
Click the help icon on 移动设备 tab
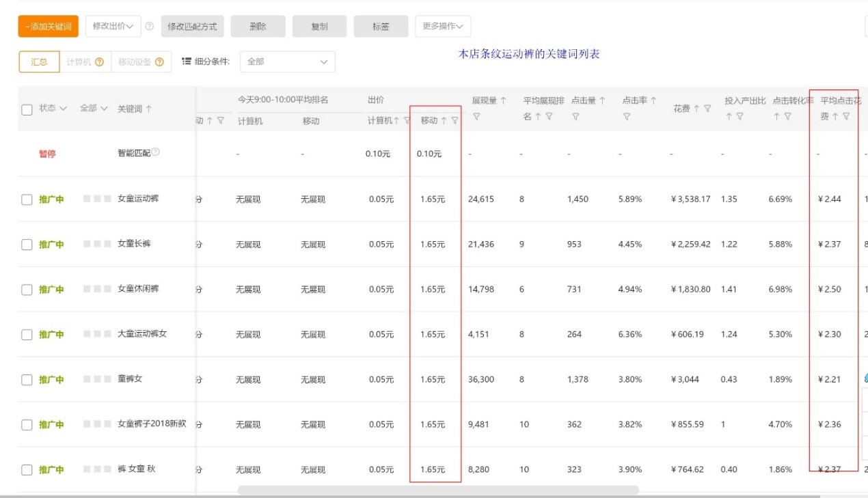(159, 61)
